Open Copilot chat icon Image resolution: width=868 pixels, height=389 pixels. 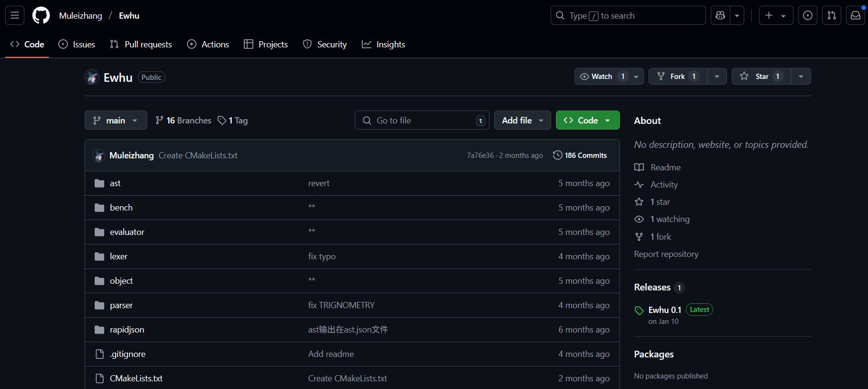point(720,15)
